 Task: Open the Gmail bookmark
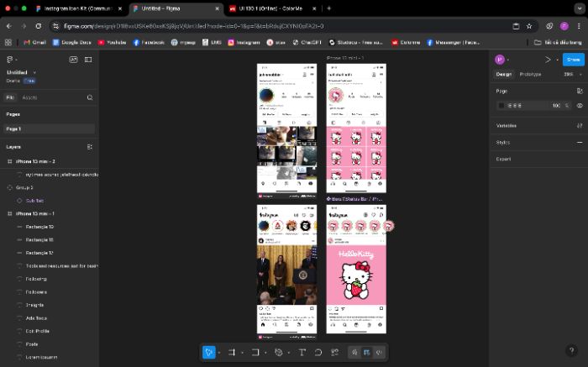(x=35, y=43)
